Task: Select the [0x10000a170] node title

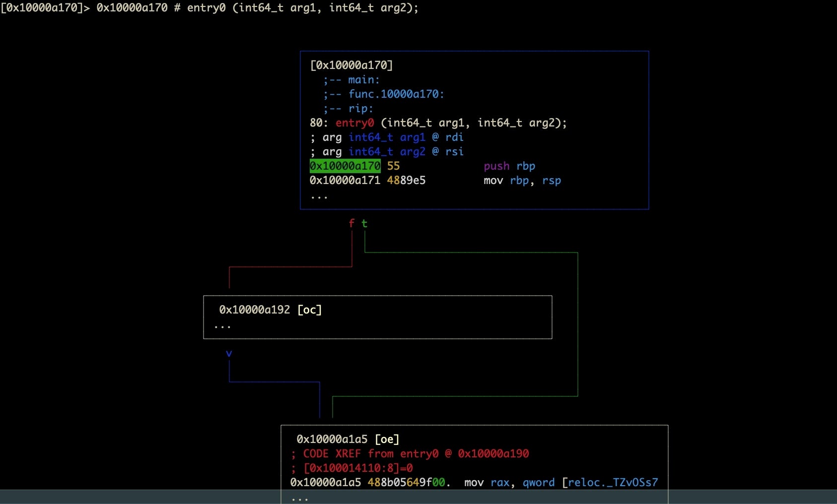Action: 351,65
